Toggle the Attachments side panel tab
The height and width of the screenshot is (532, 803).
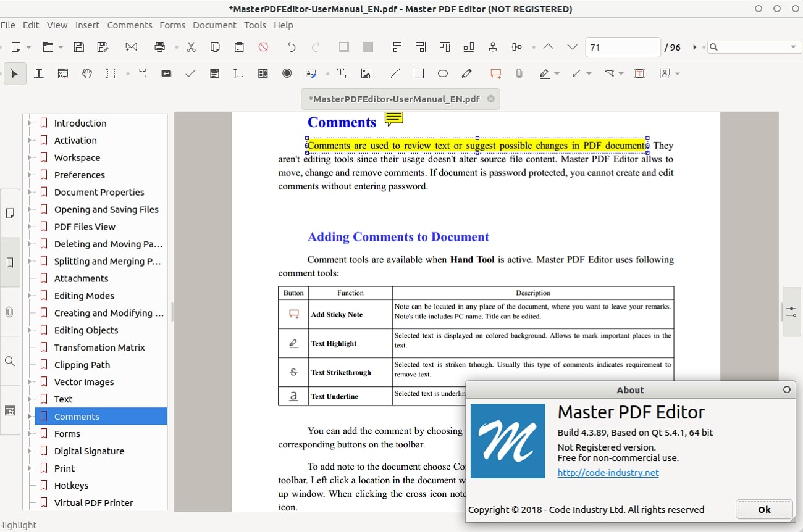coord(10,312)
